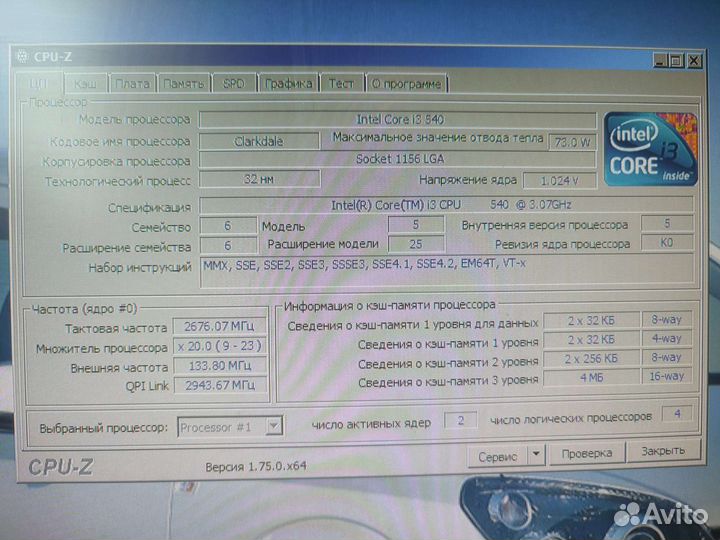Click the 4 МБ L3 cache value
Image resolution: width=720 pixels, height=540 pixels.
[x=591, y=377]
